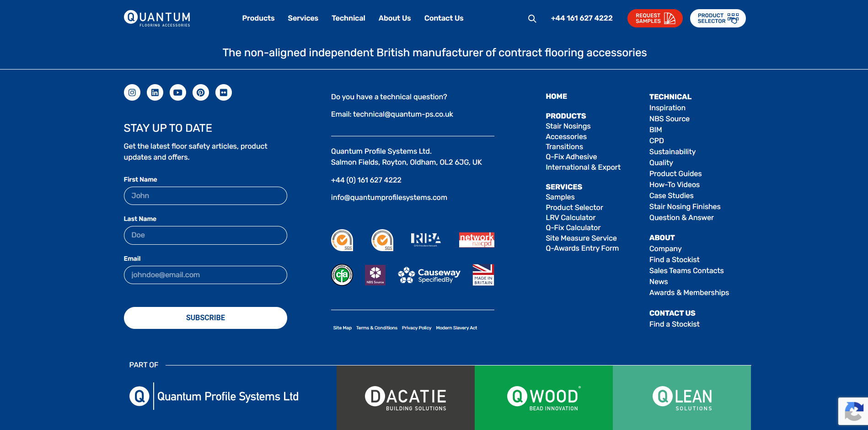The width and height of the screenshot is (868, 430).
Task: Click the Quantum Flooring Accessories logo
Action: pyautogui.click(x=157, y=18)
